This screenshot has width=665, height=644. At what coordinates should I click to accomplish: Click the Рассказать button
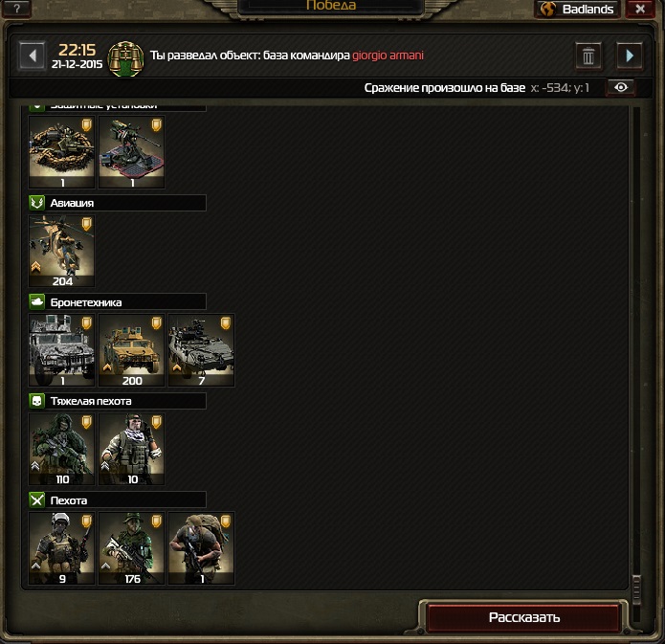(x=524, y=617)
